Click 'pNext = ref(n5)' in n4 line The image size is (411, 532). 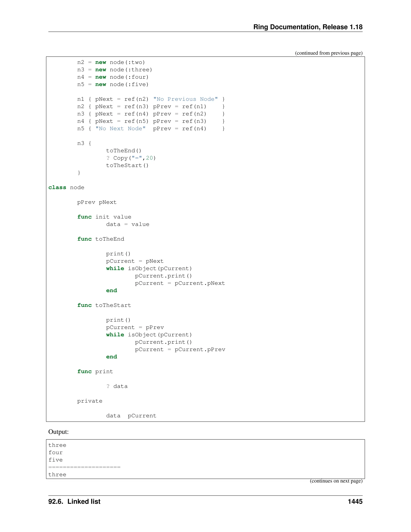[122, 121]
